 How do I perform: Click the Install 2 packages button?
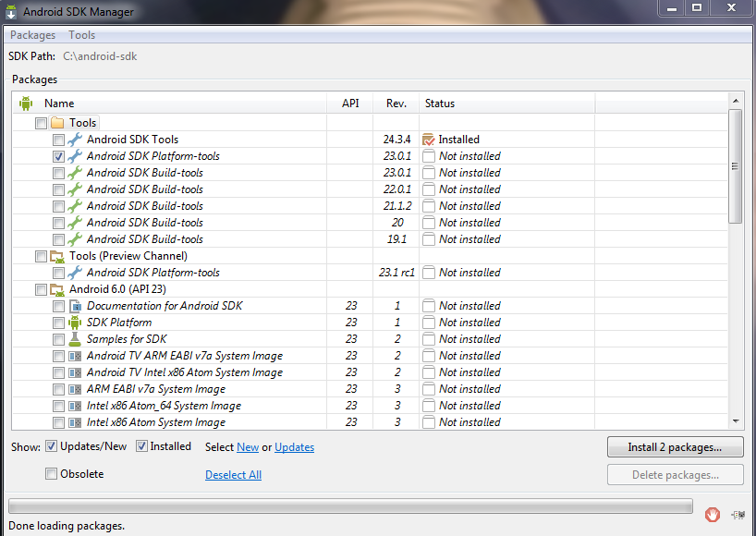tap(675, 447)
